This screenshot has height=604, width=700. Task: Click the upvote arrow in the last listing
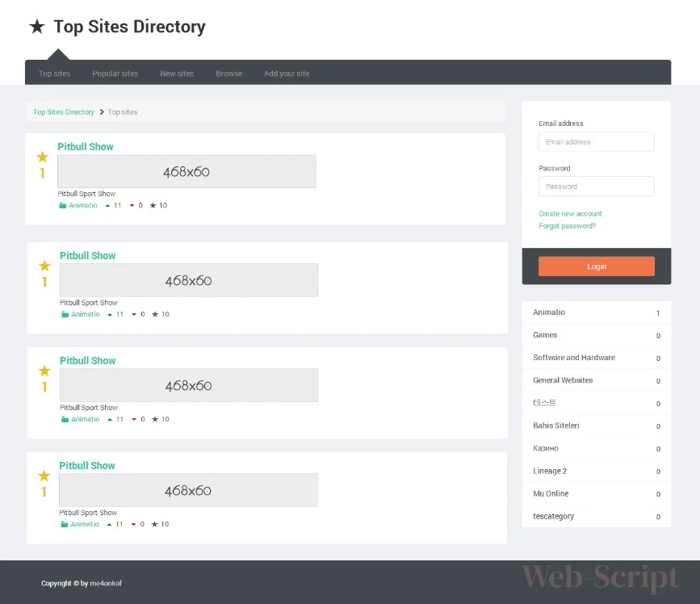[x=111, y=525]
